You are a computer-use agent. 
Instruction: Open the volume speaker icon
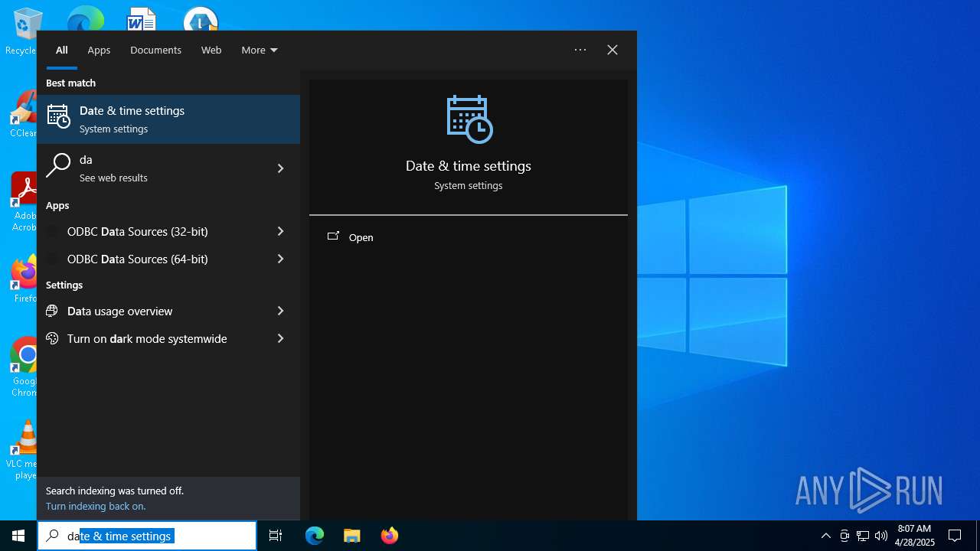pyautogui.click(x=881, y=536)
